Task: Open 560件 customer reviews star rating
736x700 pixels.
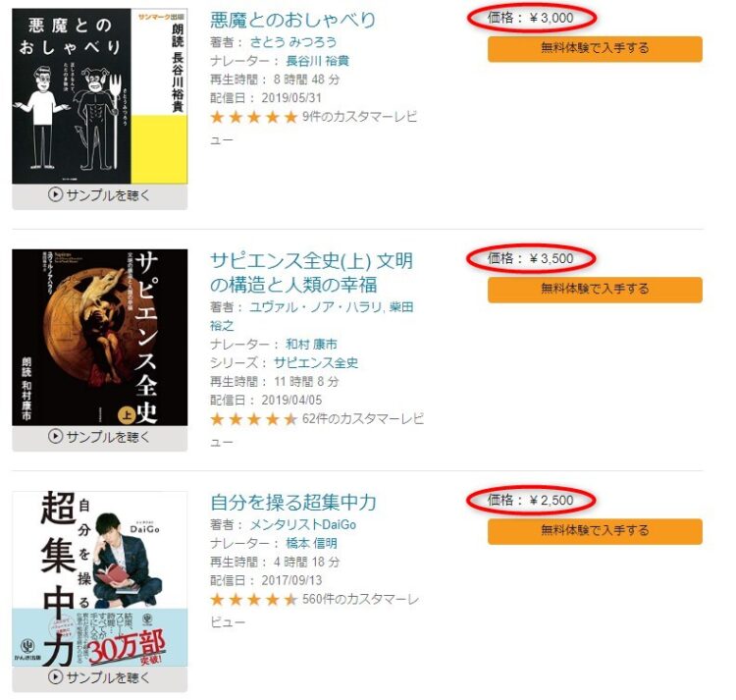Action: (x=254, y=600)
